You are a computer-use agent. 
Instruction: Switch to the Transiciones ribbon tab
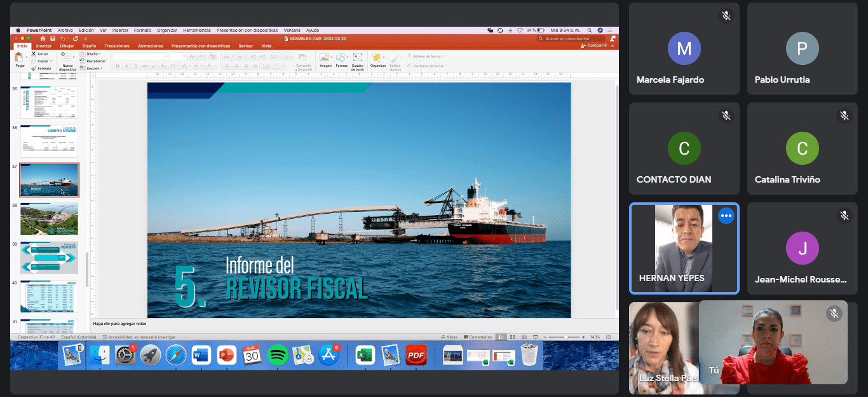tap(117, 46)
